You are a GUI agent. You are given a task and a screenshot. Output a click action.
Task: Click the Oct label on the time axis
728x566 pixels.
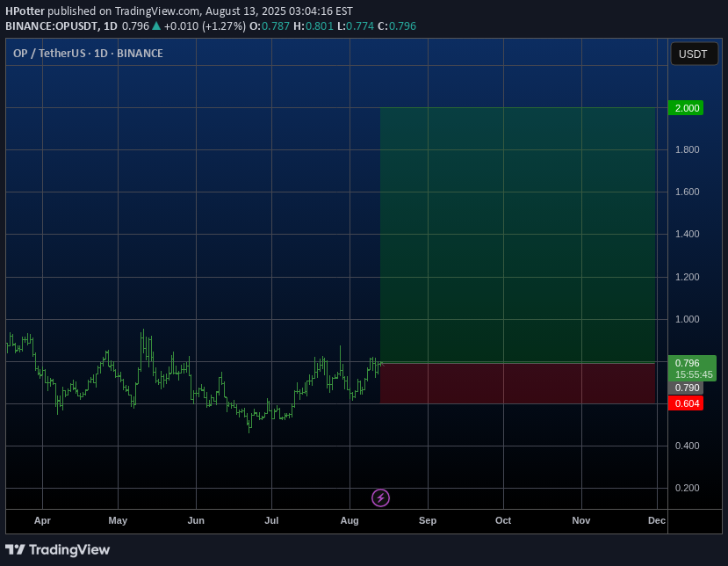pyautogui.click(x=503, y=520)
